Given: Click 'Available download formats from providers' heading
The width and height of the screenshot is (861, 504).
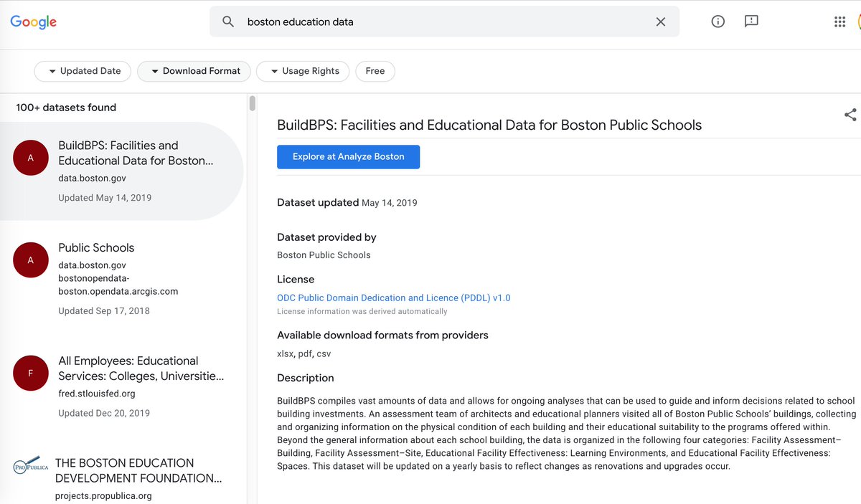Looking at the screenshot, I should coord(382,335).
